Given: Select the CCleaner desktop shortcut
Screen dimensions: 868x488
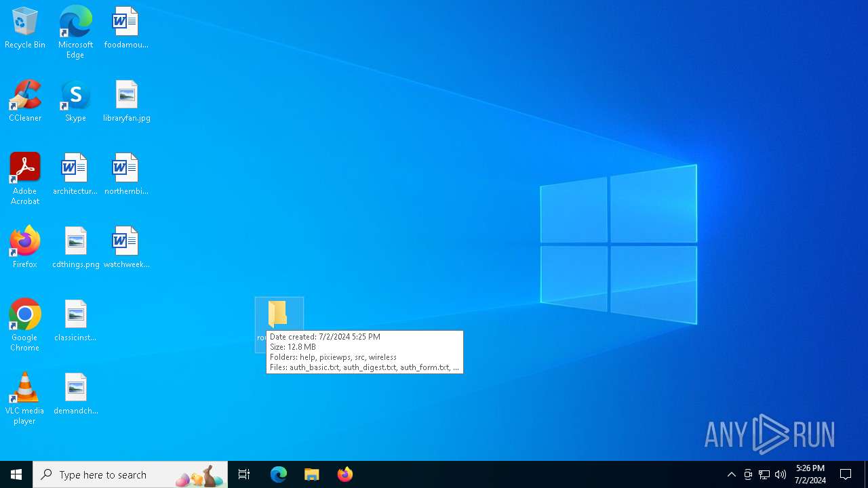Looking at the screenshot, I should tap(25, 101).
